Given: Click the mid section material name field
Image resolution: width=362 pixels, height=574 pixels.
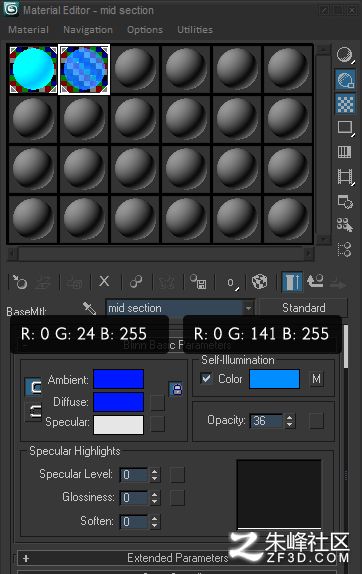Looking at the screenshot, I should click(175, 308).
